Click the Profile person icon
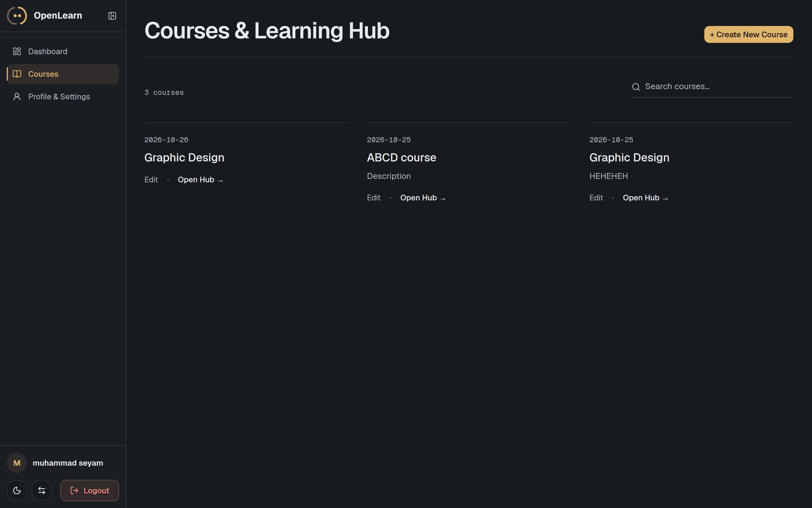The height and width of the screenshot is (508, 812). [x=17, y=97]
